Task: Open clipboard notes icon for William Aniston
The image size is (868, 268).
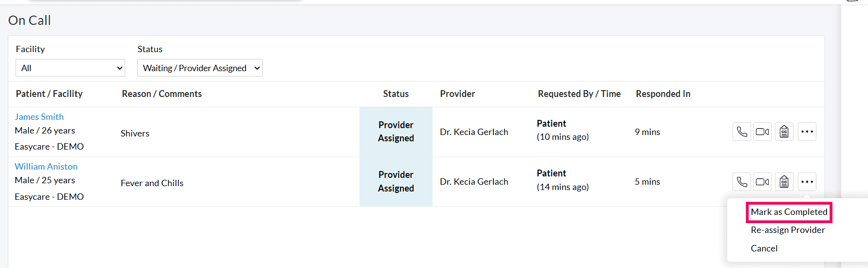Action: pos(784,182)
